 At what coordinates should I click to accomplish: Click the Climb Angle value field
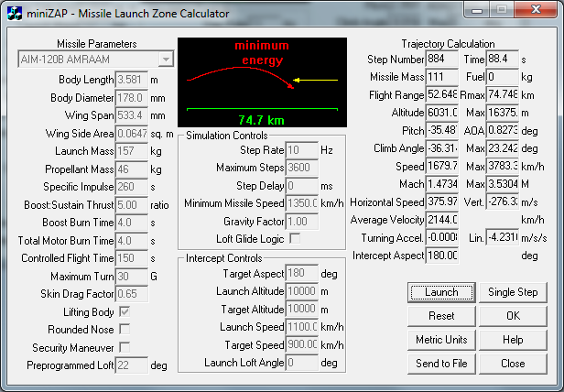(x=442, y=148)
